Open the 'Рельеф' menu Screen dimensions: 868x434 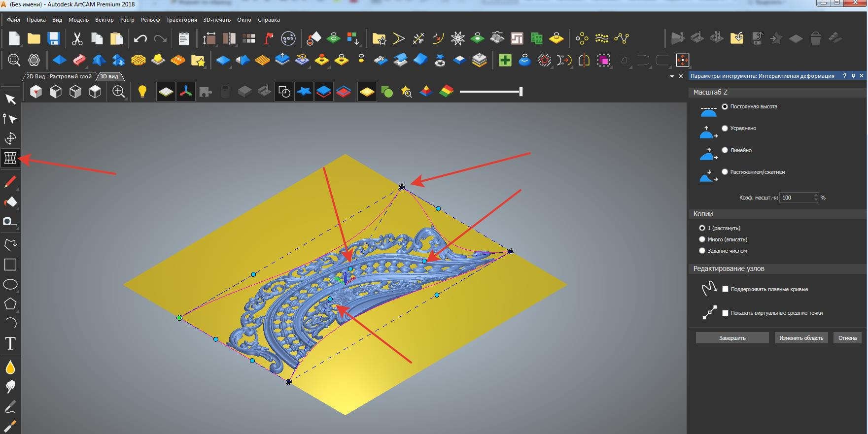tap(150, 20)
